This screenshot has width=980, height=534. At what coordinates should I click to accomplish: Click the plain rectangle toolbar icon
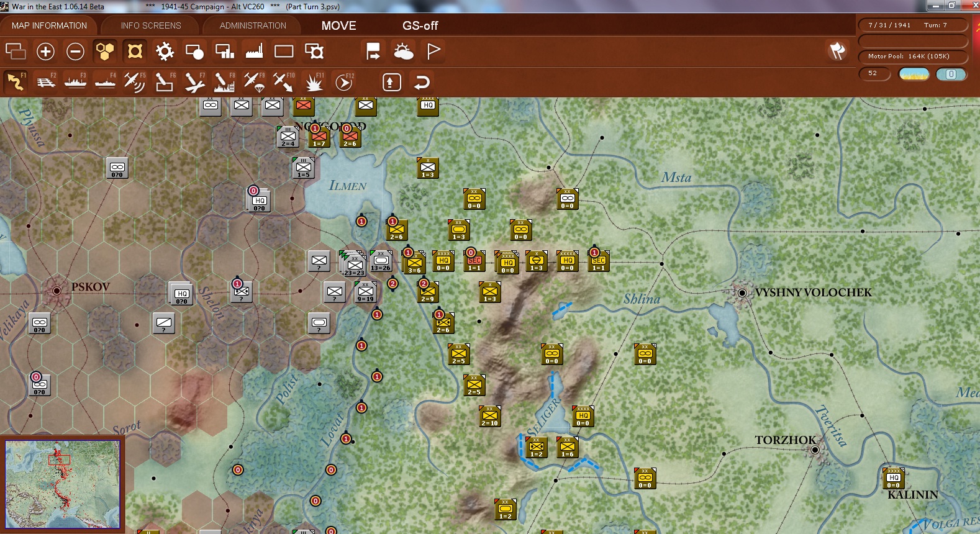point(284,51)
